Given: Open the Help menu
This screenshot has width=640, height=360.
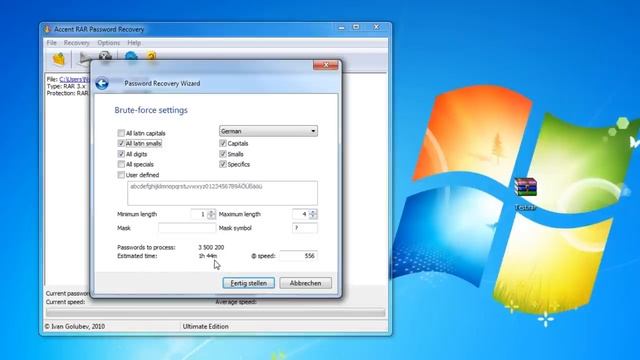Looking at the screenshot, I should coord(134,42).
